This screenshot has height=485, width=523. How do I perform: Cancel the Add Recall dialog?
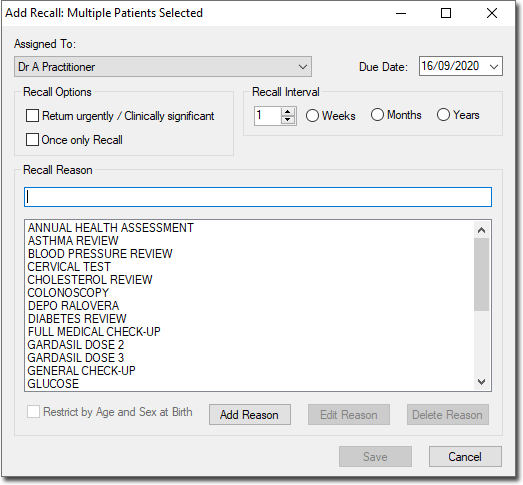[x=465, y=457]
